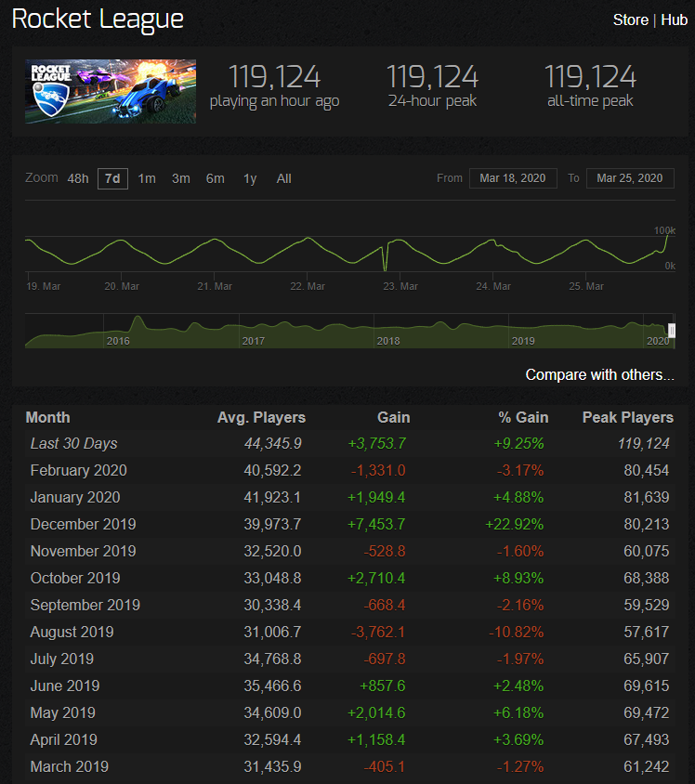
Task: Open Compare with others link
Action: [x=599, y=374]
